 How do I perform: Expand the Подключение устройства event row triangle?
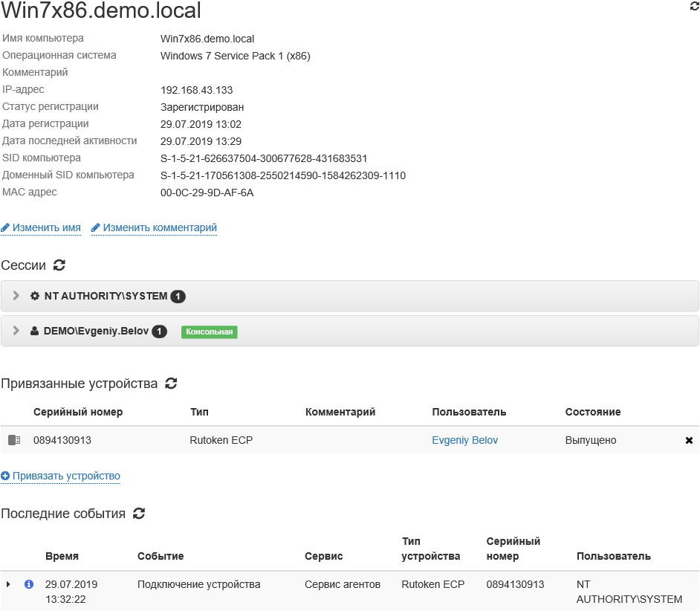[x=9, y=585]
